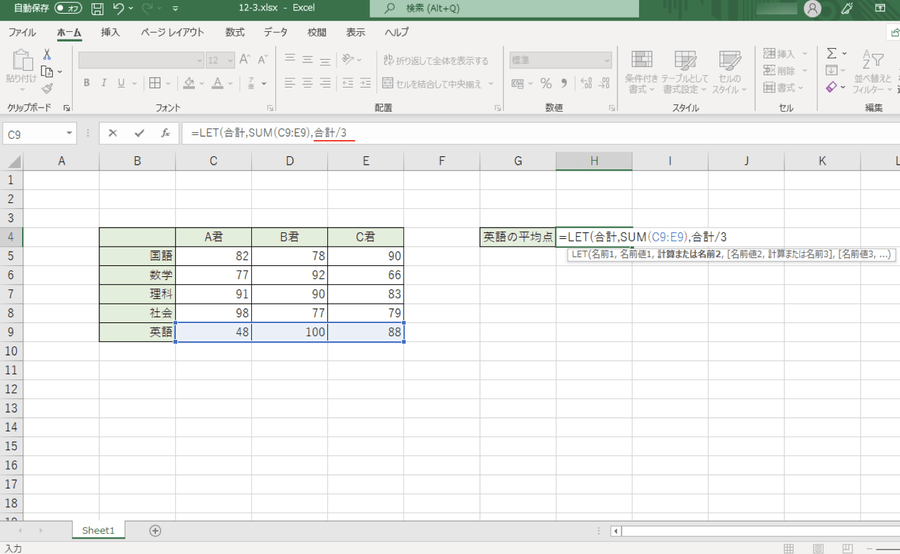The image size is (900, 554).
Task: Switch to the 挿入 (Insert) ribbon tab
Action: click(110, 32)
